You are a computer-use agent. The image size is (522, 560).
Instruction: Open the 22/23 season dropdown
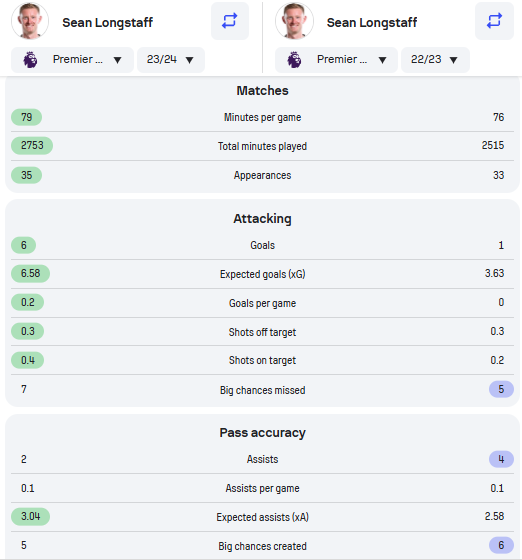click(435, 60)
